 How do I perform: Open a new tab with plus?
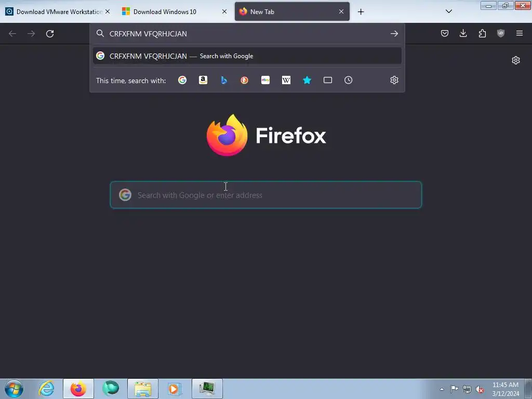tap(361, 12)
